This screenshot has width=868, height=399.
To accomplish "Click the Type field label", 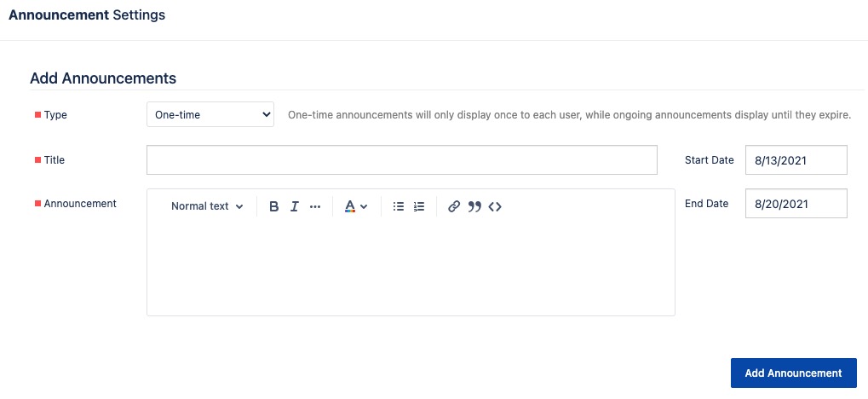I will pyautogui.click(x=55, y=115).
